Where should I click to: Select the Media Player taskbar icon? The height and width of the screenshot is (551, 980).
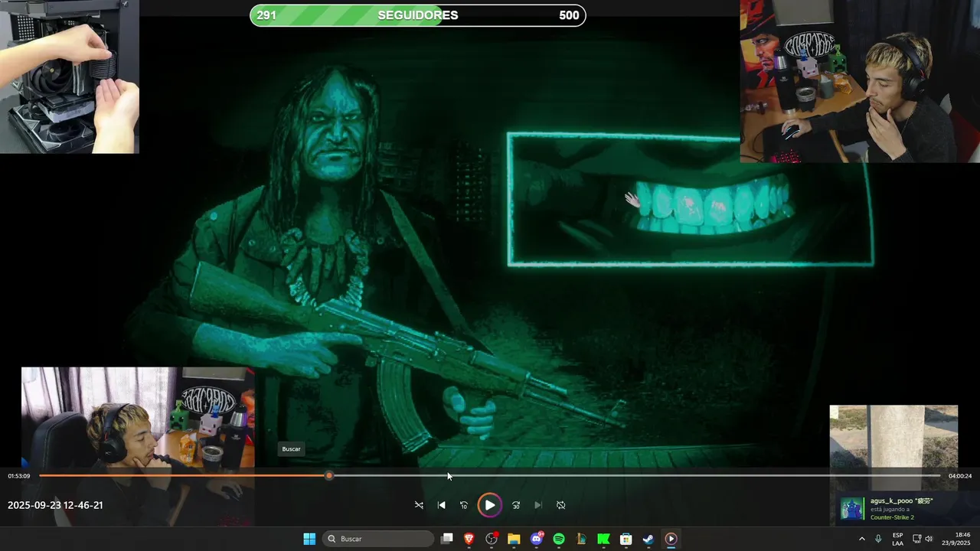click(x=671, y=539)
